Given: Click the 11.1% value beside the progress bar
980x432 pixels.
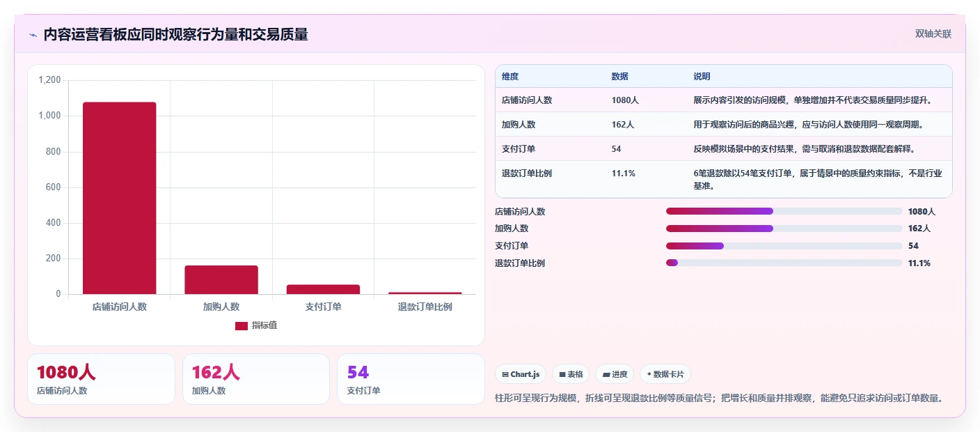Looking at the screenshot, I should click(x=919, y=263).
